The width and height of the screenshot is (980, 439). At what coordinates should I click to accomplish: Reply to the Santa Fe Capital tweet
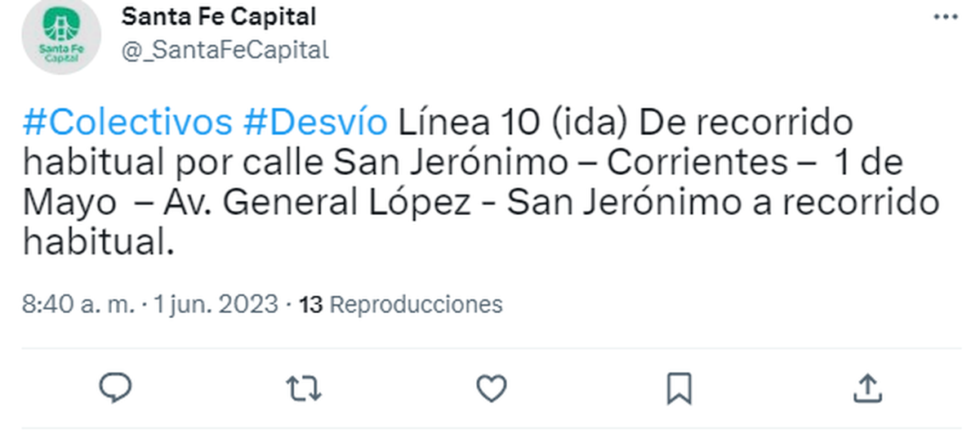point(115,388)
